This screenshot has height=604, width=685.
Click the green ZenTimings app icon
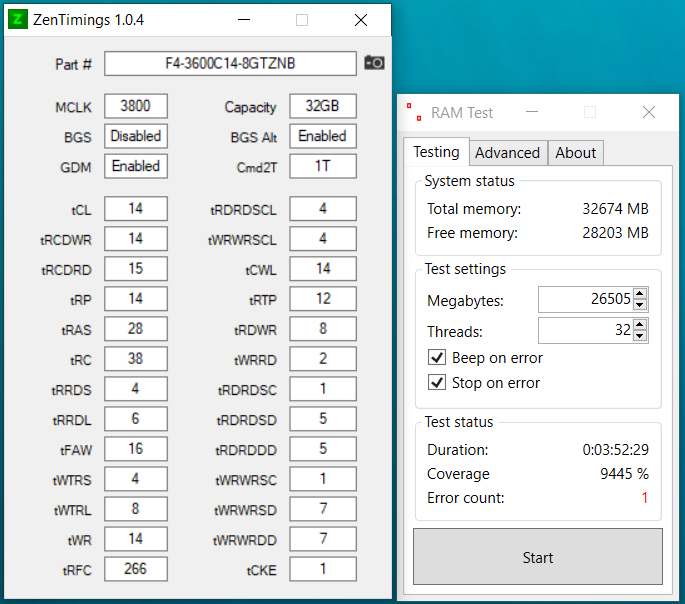18,19
